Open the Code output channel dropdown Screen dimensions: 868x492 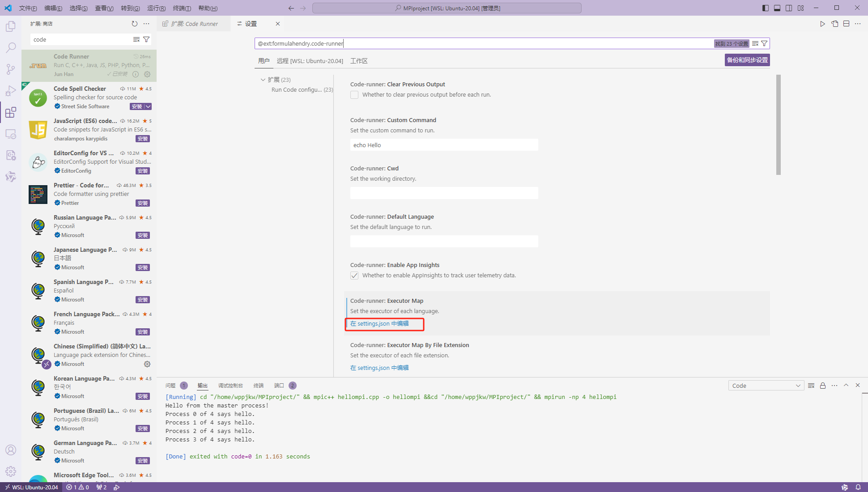[x=766, y=386]
